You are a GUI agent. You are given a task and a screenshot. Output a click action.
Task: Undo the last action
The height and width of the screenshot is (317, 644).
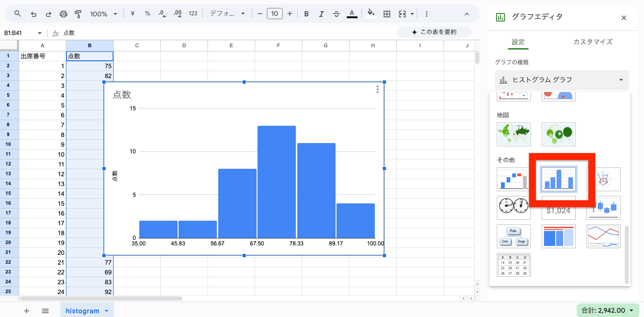click(x=33, y=14)
